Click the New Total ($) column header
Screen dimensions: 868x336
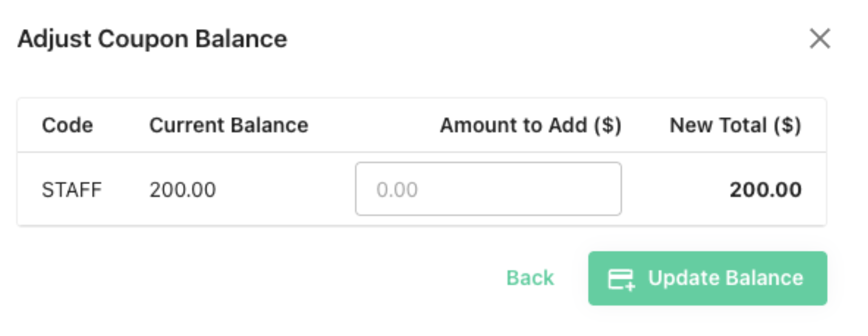pyautogui.click(x=735, y=125)
